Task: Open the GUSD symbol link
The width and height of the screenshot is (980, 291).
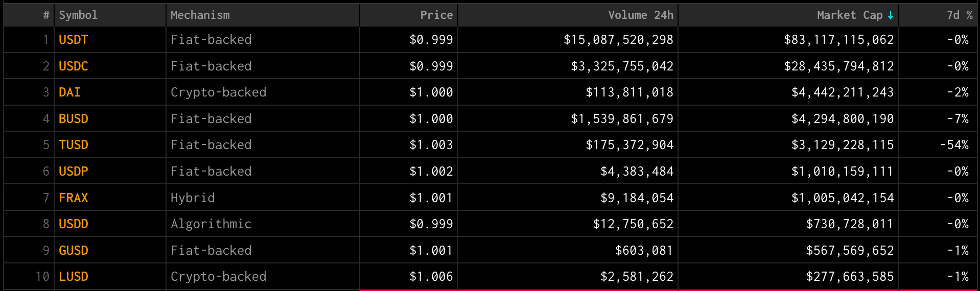Action: click(74, 251)
